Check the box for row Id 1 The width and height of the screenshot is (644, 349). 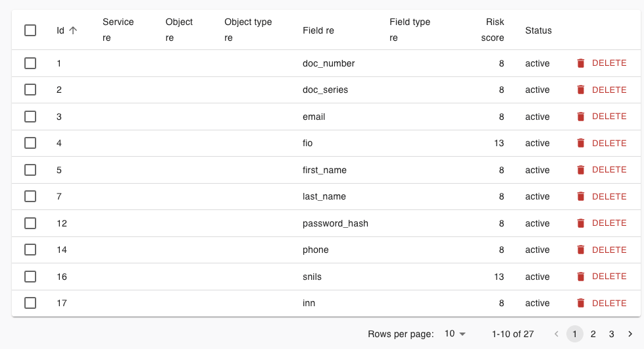point(30,63)
